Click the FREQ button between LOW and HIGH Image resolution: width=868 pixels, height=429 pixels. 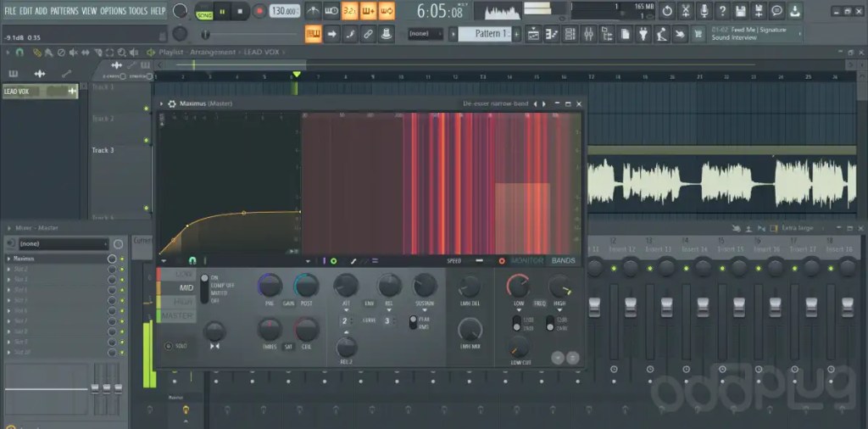click(539, 304)
